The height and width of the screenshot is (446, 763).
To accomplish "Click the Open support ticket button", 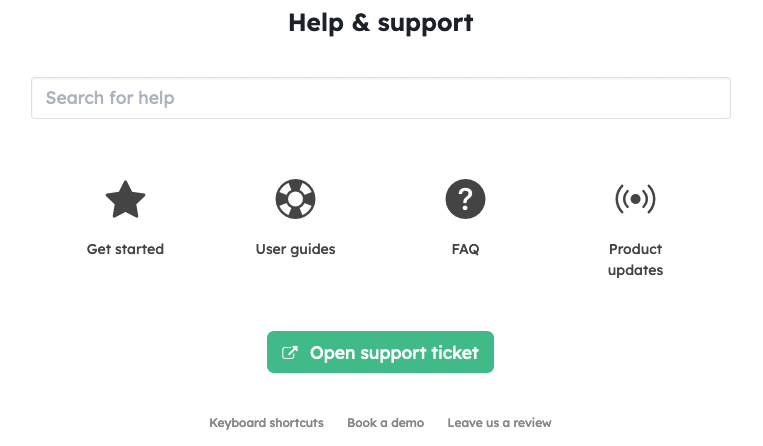I will pos(381,352).
